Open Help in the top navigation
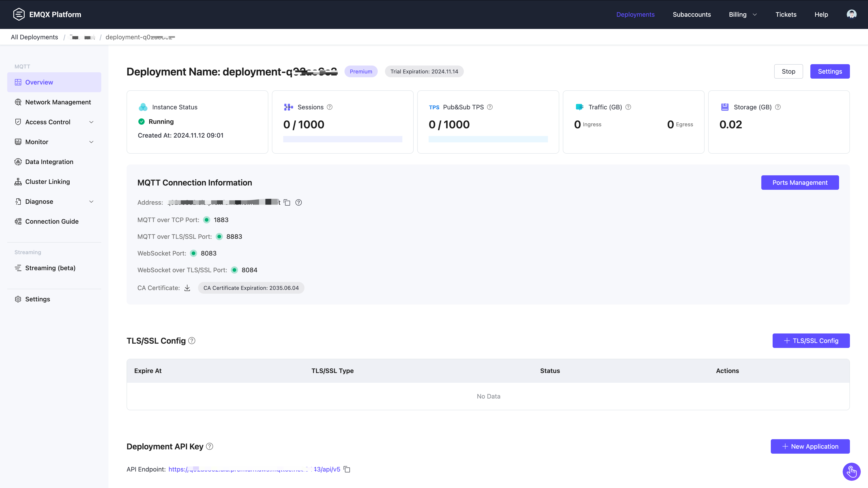 tap(821, 14)
